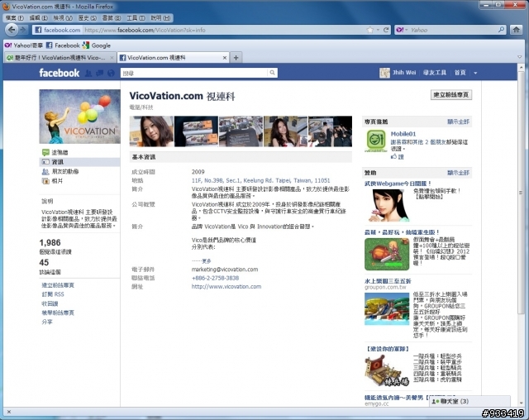
Task: Open the URL history dropdown arrow
Action: pyautogui.click(x=378, y=30)
